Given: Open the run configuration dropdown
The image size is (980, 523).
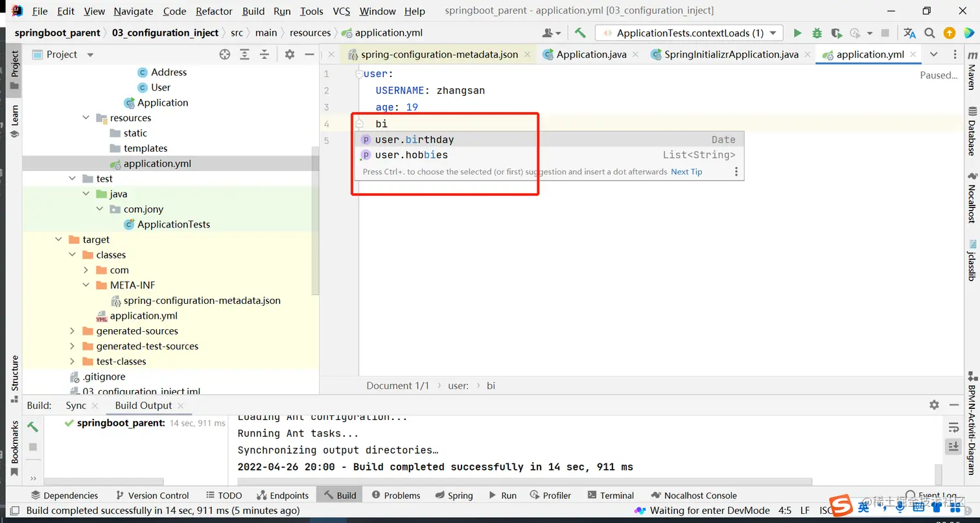Looking at the screenshot, I should (689, 33).
